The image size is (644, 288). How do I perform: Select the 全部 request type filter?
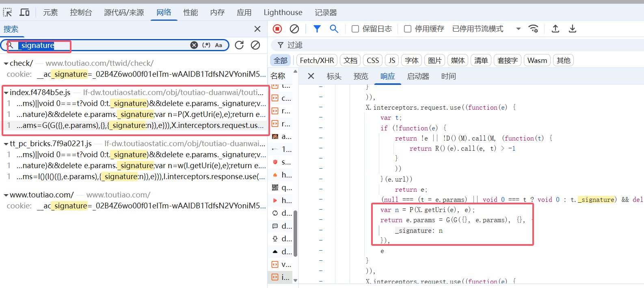click(281, 61)
